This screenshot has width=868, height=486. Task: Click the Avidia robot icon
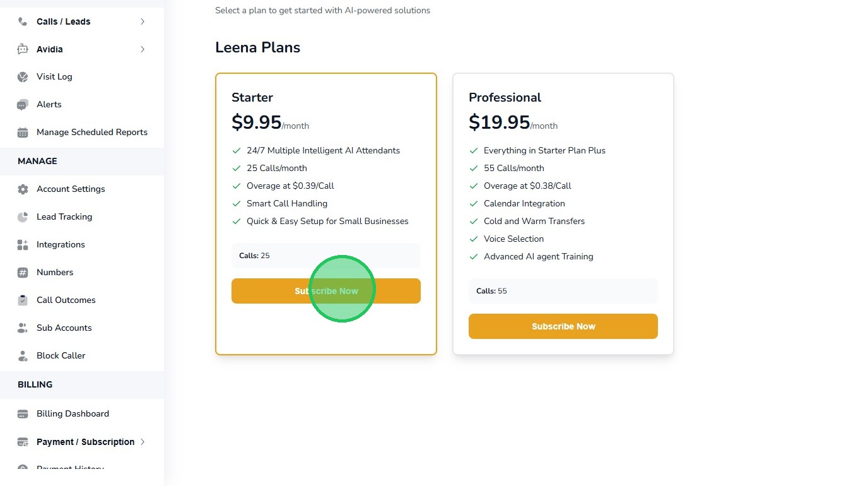tap(23, 49)
